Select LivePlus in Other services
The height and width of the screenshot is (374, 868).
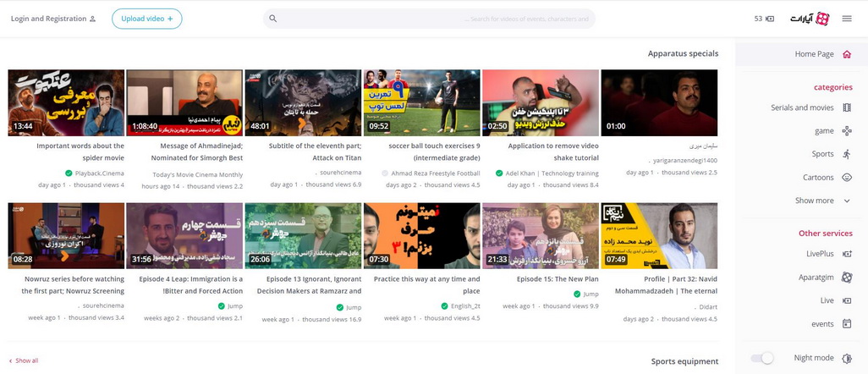tap(820, 254)
